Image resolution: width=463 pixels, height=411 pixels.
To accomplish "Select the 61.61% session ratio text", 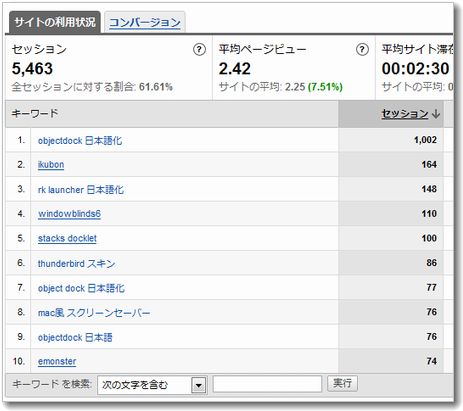I will tap(156, 87).
